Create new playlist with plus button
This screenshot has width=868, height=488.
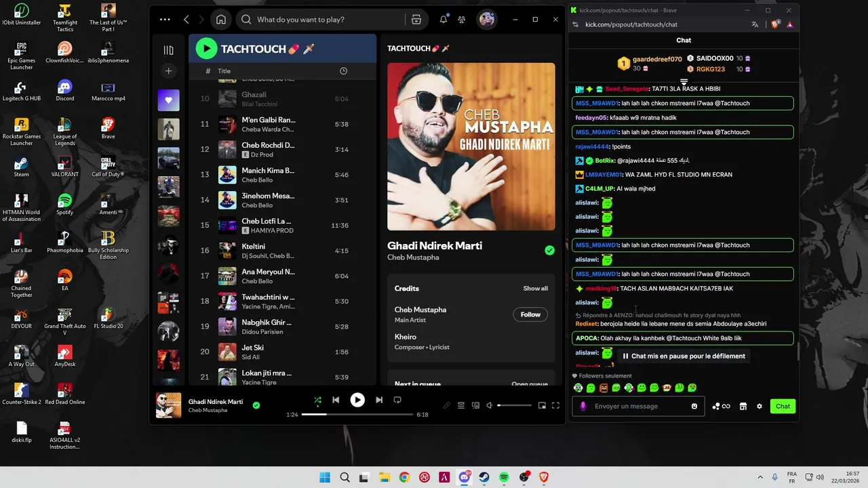168,70
